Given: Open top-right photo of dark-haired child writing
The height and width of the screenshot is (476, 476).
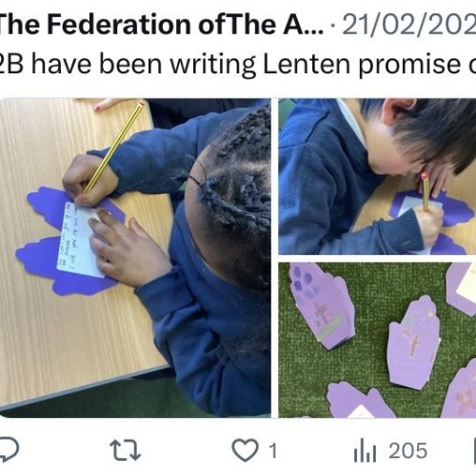Looking at the screenshot, I should (x=377, y=176).
